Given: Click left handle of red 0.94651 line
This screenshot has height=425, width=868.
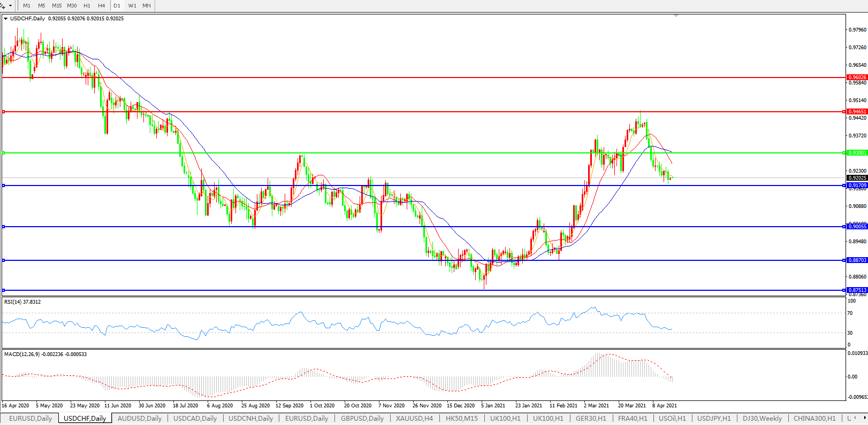Looking at the screenshot, I should (x=4, y=112).
